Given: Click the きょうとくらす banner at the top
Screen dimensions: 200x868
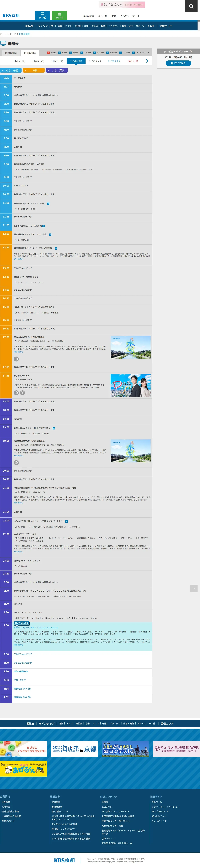Looking at the screenshot, I should (121, 5).
